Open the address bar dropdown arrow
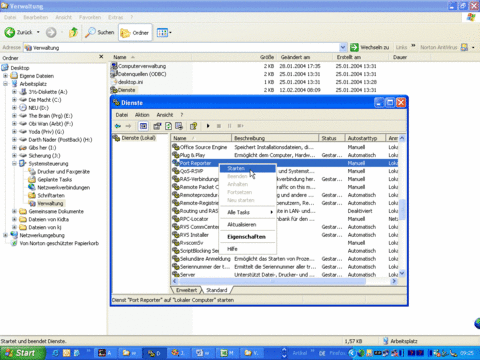This screenshot has height=360, width=480. (x=343, y=47)
